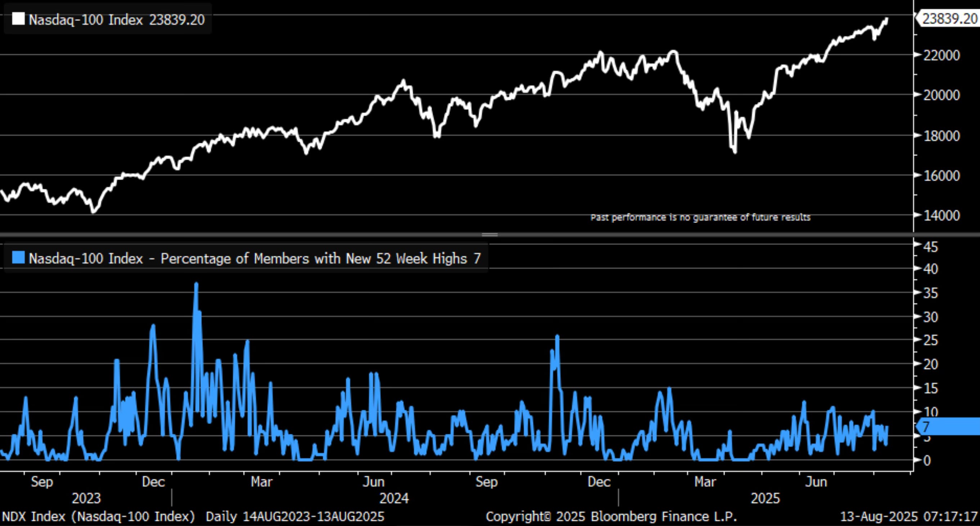
Task: Click the Copyright 2025 Bloomberg Finance text
Action: pos(611,517)
